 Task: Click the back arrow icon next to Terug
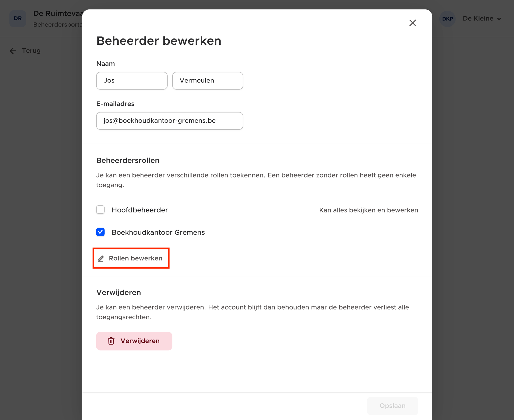(x=13, y=51)
